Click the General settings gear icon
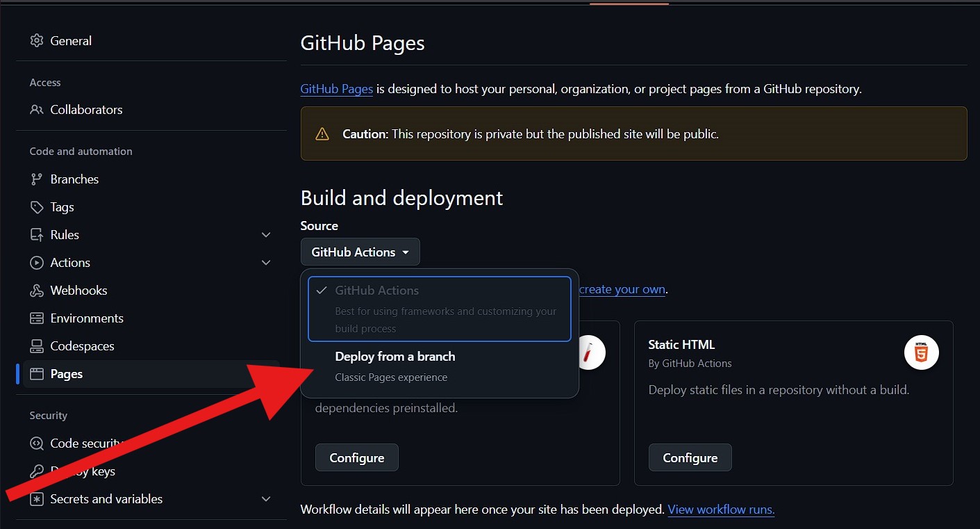The image size is (980, 529). (36, 40)
